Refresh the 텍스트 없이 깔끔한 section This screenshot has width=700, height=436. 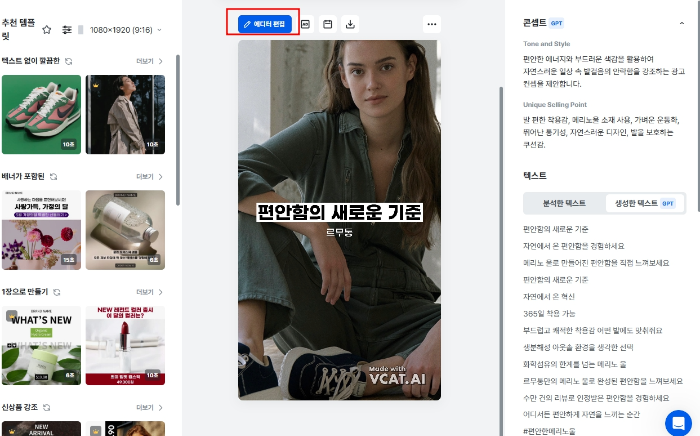coord(69,61)
